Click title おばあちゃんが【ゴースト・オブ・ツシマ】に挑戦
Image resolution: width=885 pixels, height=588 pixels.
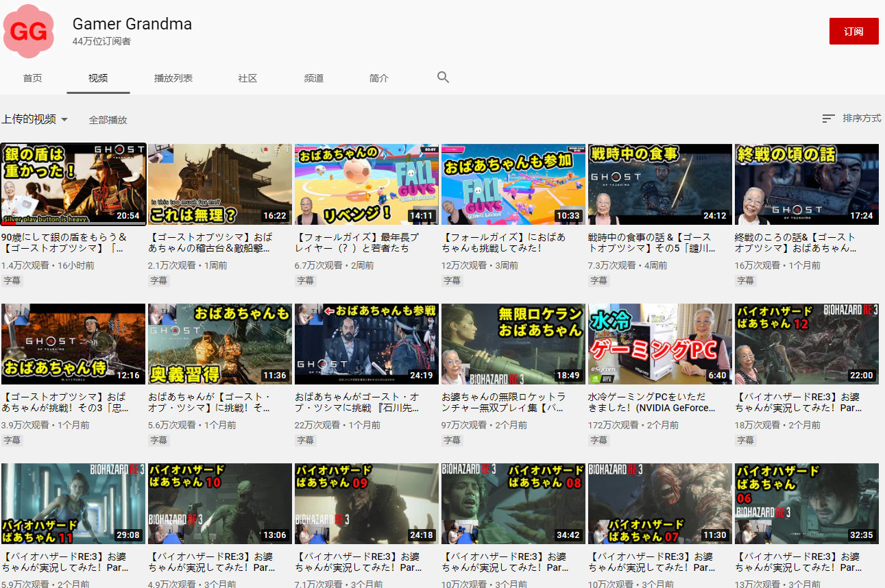(210, 402)
